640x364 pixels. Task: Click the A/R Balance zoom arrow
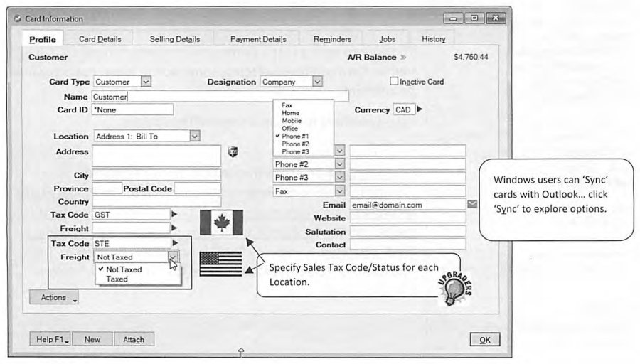point(403,57)
